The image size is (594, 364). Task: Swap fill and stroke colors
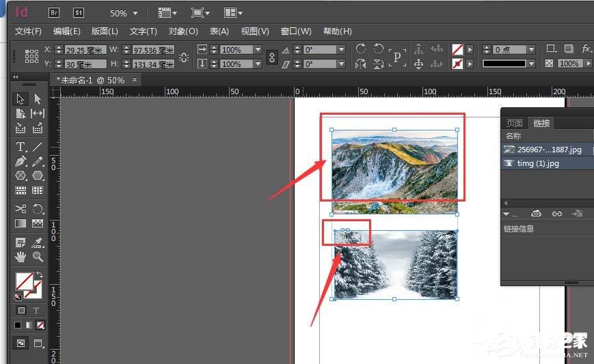point(40,275)
